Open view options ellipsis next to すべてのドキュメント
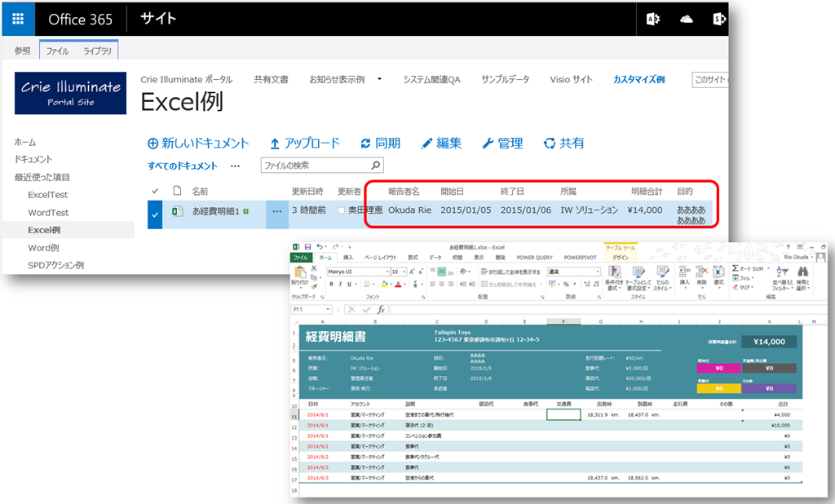 point(235,166)
